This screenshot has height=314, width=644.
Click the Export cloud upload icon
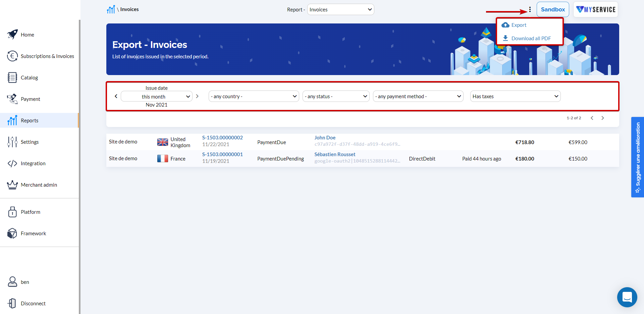(x=505, y=25)
